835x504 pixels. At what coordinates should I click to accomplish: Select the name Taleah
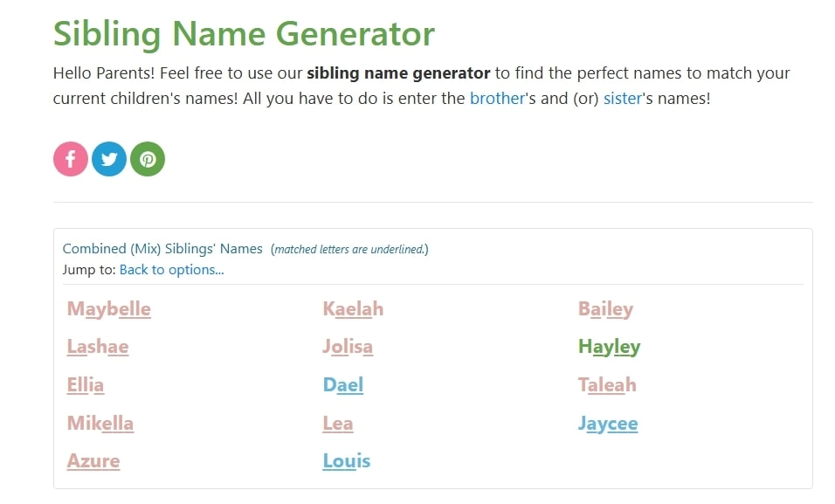point(607,385)
